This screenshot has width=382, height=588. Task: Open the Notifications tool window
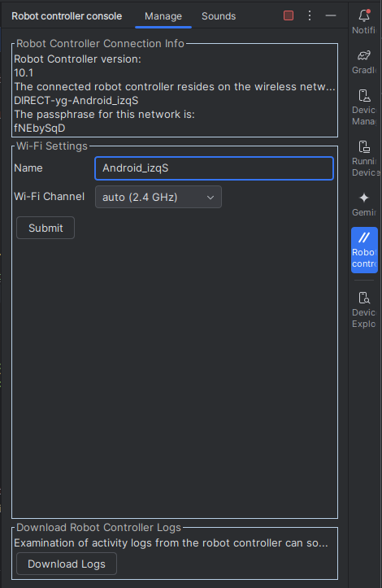coord(364,22)
